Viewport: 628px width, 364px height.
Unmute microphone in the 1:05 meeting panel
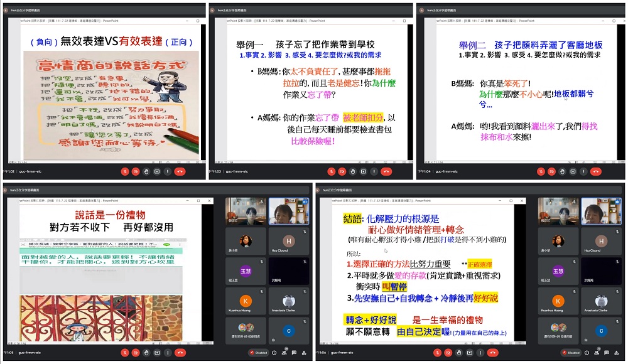pos(125,353)
